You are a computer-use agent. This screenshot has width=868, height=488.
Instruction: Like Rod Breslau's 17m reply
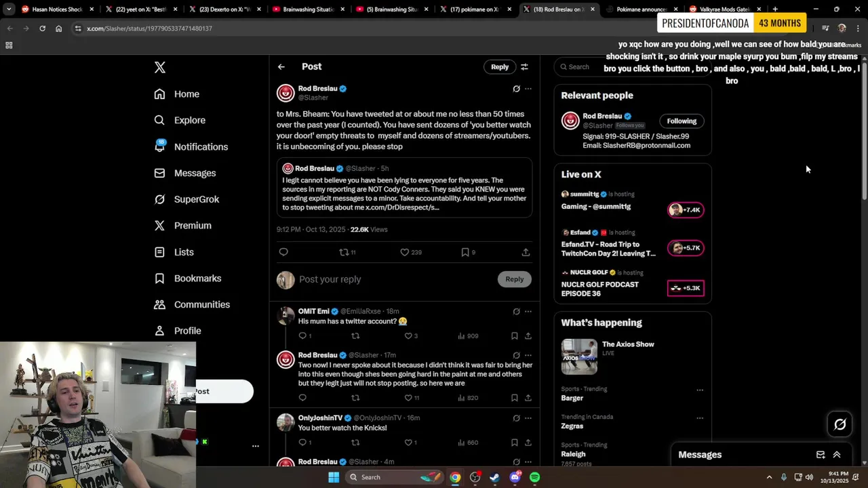412,398
